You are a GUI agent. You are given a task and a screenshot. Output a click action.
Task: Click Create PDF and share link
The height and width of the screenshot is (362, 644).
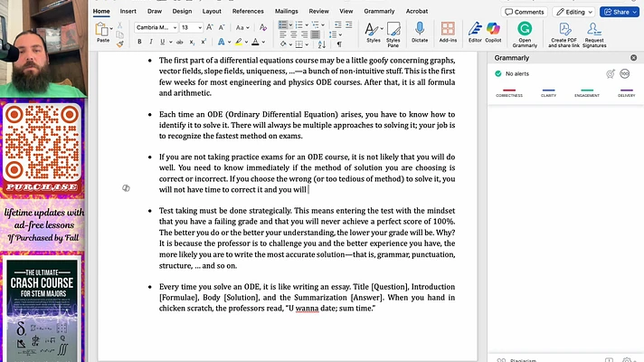coord(563,34)
